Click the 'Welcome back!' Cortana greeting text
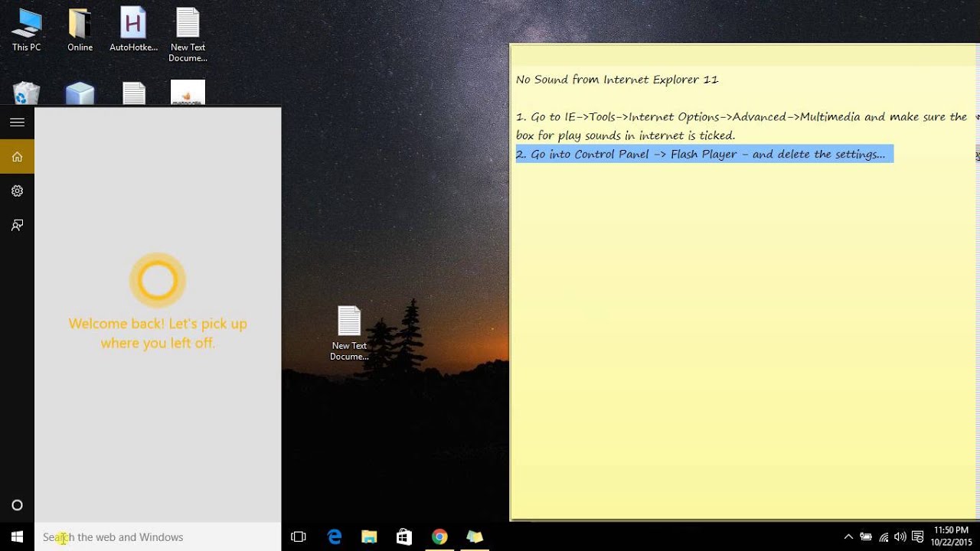The image size is (980, 551). coord(158,333)
